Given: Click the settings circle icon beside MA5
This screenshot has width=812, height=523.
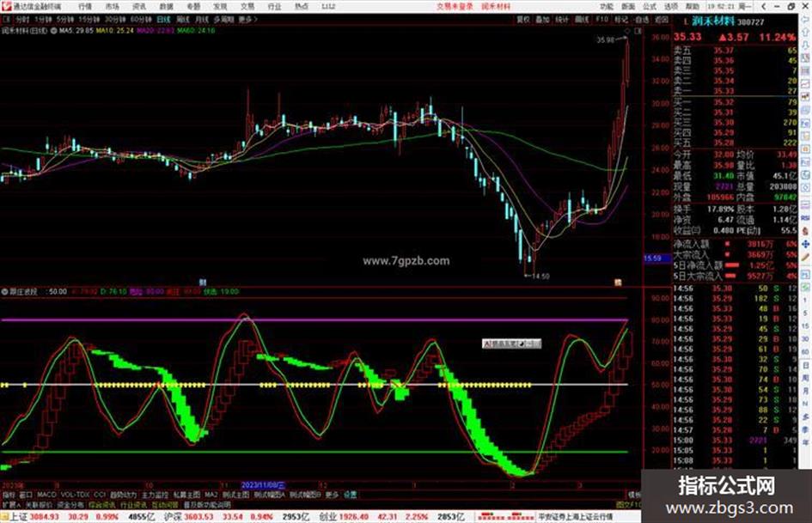Looking at the screenshot, I should coord(54,31).
